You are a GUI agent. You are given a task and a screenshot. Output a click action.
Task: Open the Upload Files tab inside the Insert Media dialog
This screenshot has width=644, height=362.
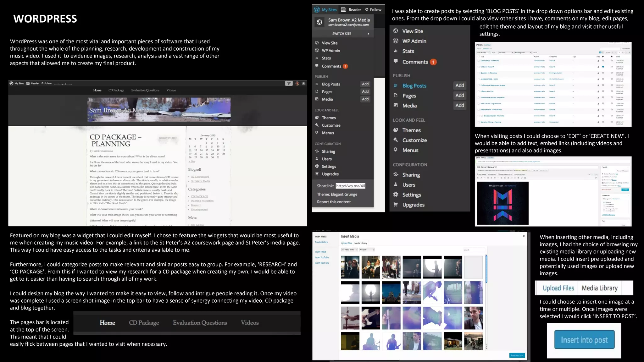pyautogui.click(x=346, y=243)
